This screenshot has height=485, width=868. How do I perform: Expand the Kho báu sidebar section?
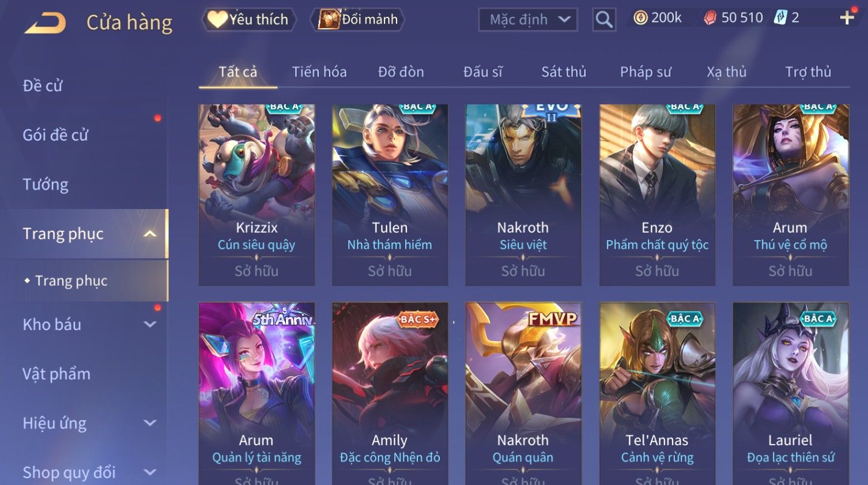click(150, 324)
